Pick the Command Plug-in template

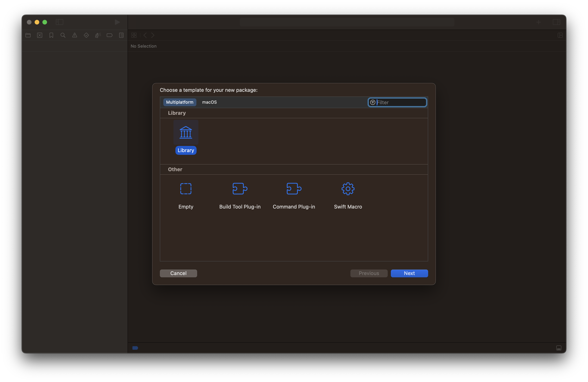click(294, 189)
